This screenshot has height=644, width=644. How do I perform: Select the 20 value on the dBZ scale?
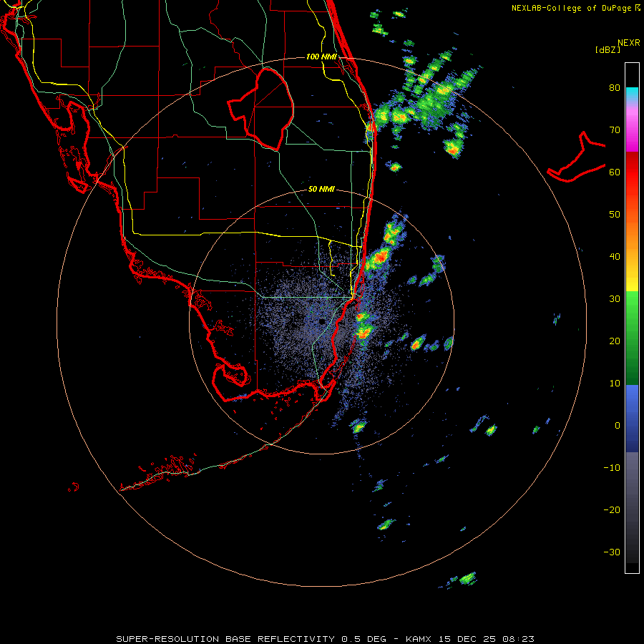tap(615, 341)
